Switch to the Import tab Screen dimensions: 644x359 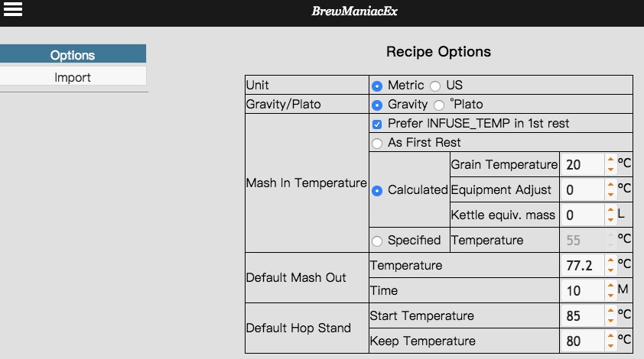click(x=73, y=77)
